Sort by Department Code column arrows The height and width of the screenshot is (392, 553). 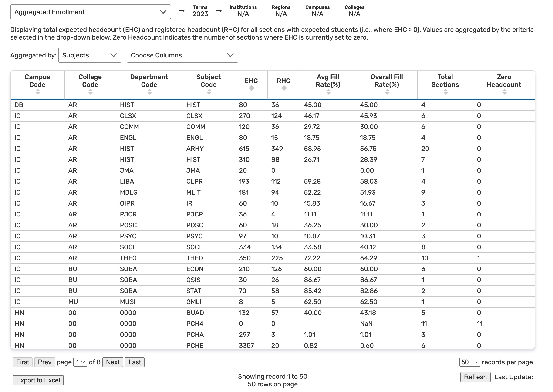(149, 92)
